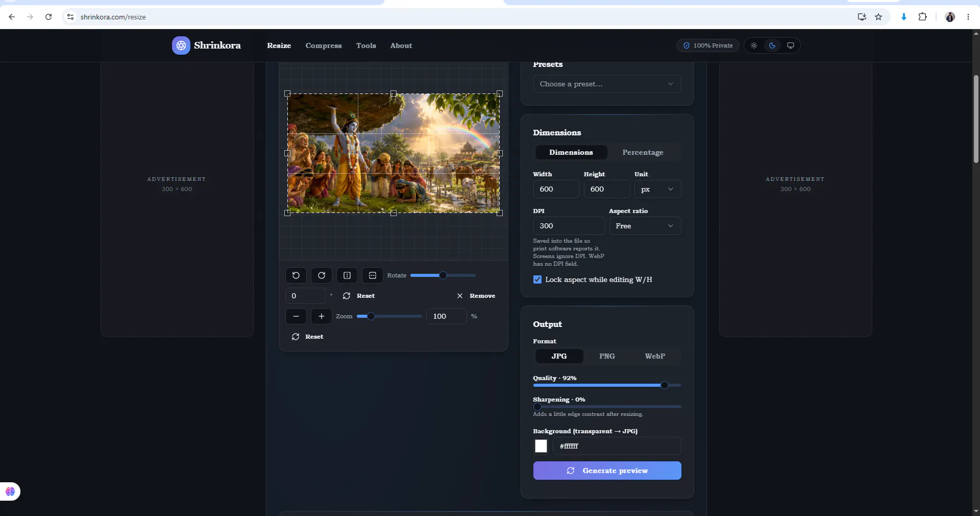Viewport: 980px width, 516px height.
Task: Click the install app icon
Action: (862, 17)
